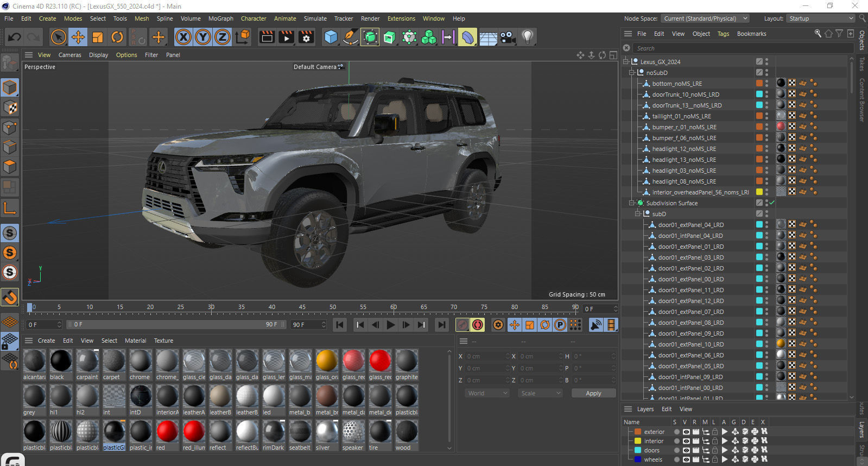Click the Record Active Objects button
The height and width of the screenshot is (466, 868).
pyautogui.click(x=462, y=325)
